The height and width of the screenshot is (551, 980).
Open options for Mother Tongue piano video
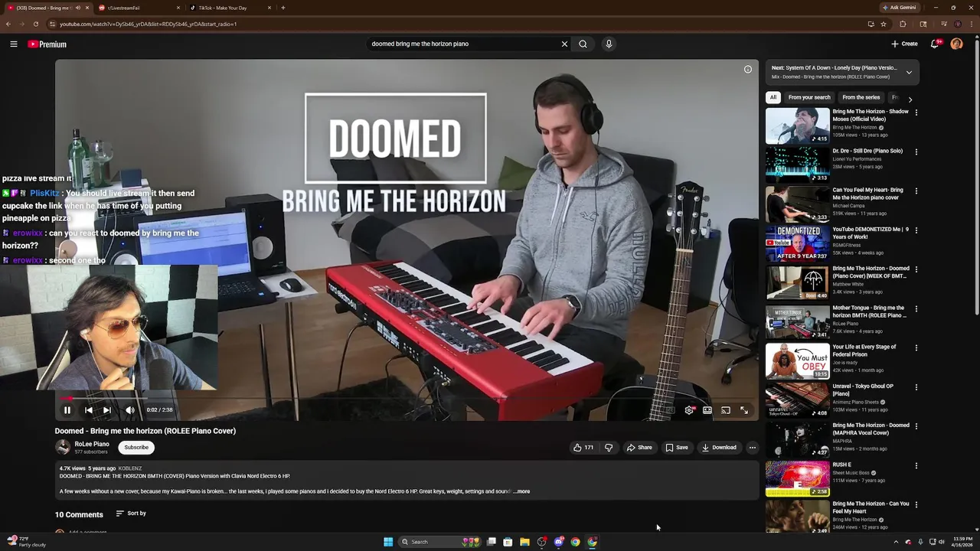click(916, 308)
